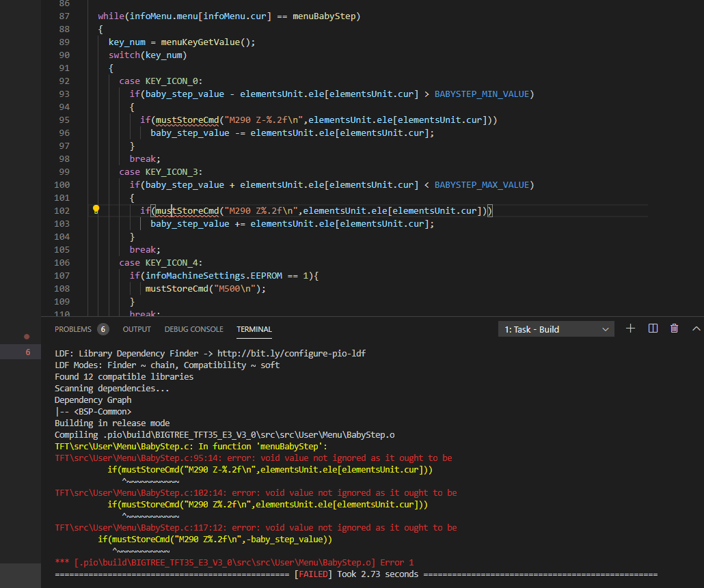Click the '*** [.pio\build...BabyStep.o] Error 1' line
The width and height of the screenshot is (704, 588).
click(234, 563)
